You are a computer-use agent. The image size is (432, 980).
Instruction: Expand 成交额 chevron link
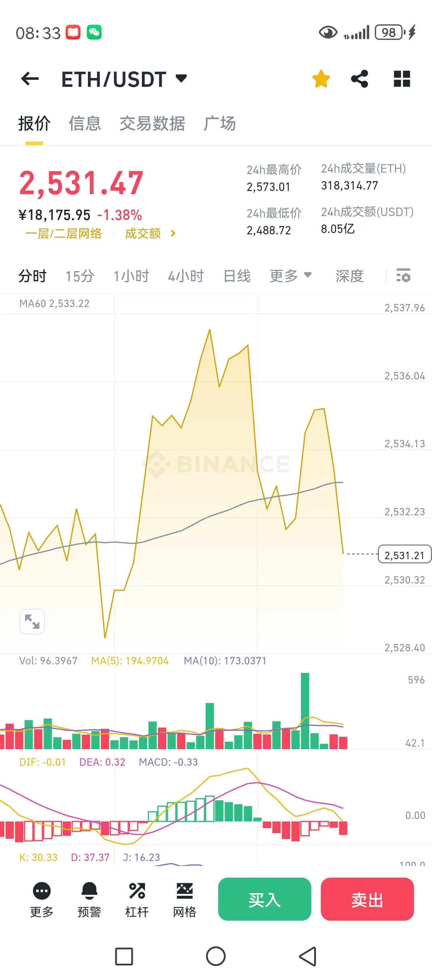tap(150, 233)
